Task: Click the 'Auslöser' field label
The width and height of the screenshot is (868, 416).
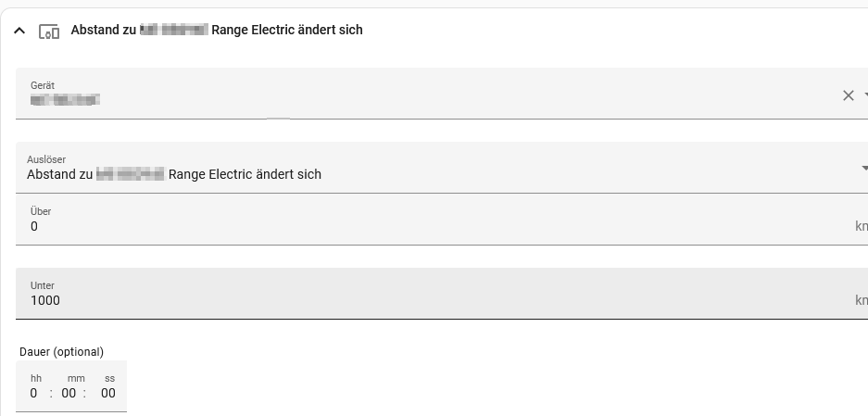Action: pos(46,159)
